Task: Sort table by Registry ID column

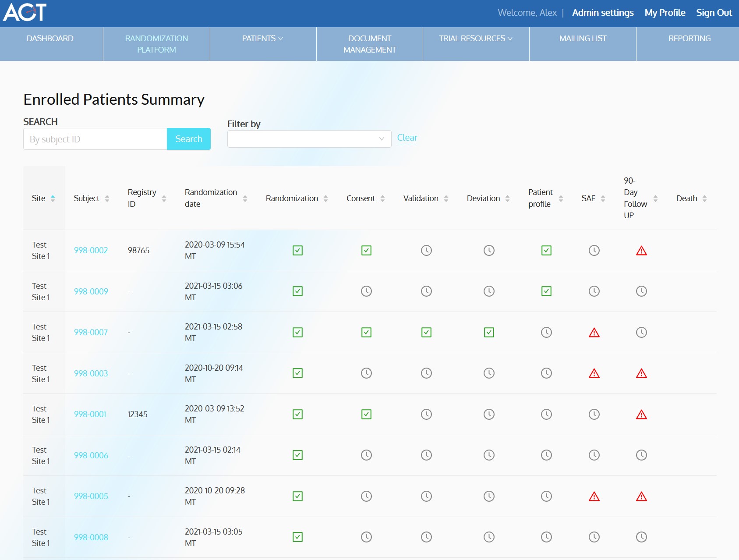Action: pos(164,198)
